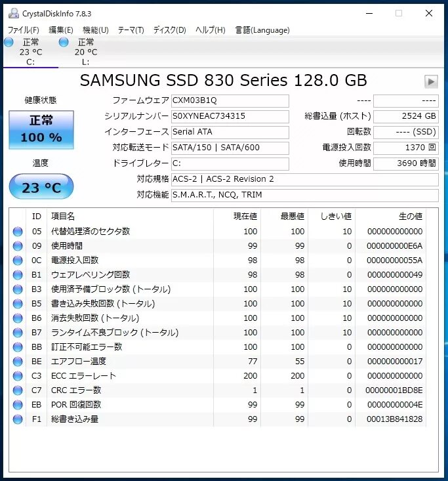Switch to the L: drive tab at 20 °C
The width and height of the screenshot is (448, 481).
click(86, 52)
